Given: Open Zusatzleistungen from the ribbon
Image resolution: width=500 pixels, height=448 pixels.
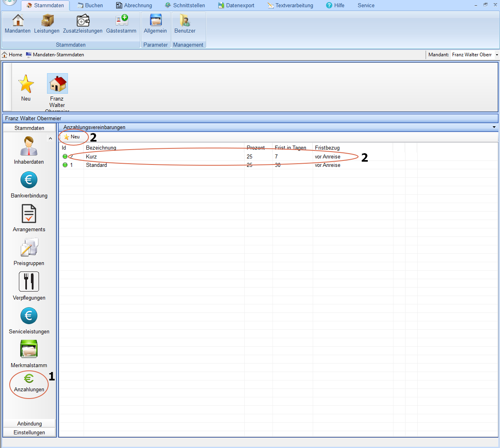Looking at the screenshot, I should [x=83, y=24].
